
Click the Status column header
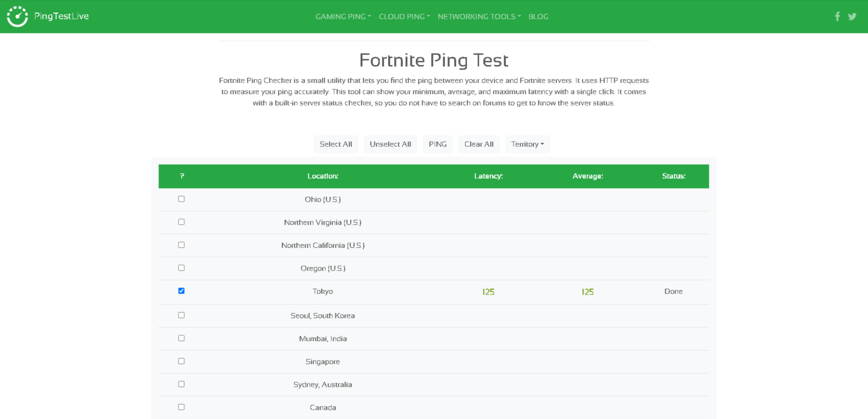[x=674, y=176]
